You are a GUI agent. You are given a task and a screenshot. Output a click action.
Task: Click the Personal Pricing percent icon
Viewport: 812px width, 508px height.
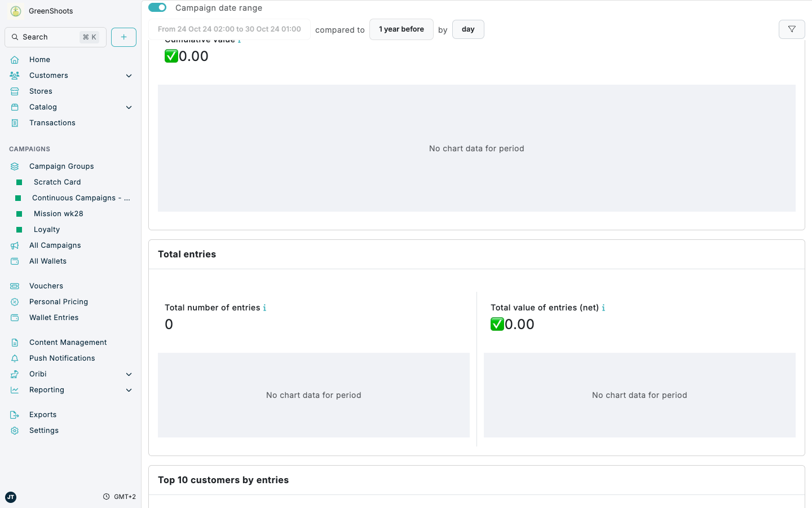pos(15,302)
